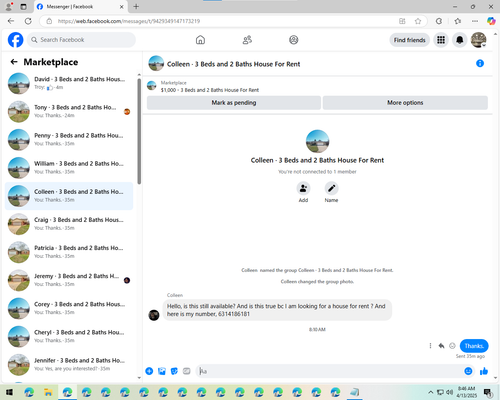Open browser refresh-style extension icon

(x=439, y=21)
